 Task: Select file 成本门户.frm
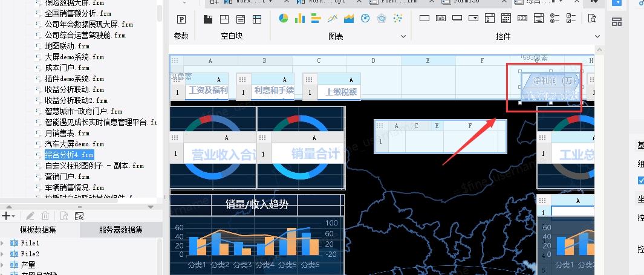click(x=67, y=68)
